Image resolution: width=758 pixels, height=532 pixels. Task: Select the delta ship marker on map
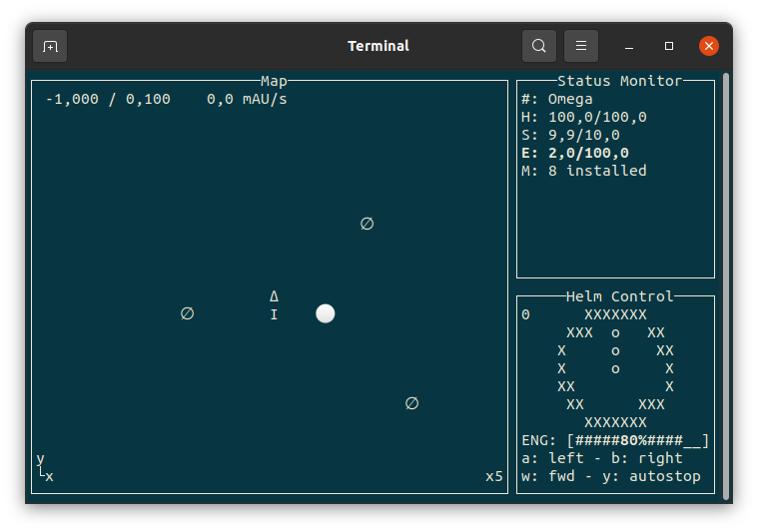coord(274,296)
